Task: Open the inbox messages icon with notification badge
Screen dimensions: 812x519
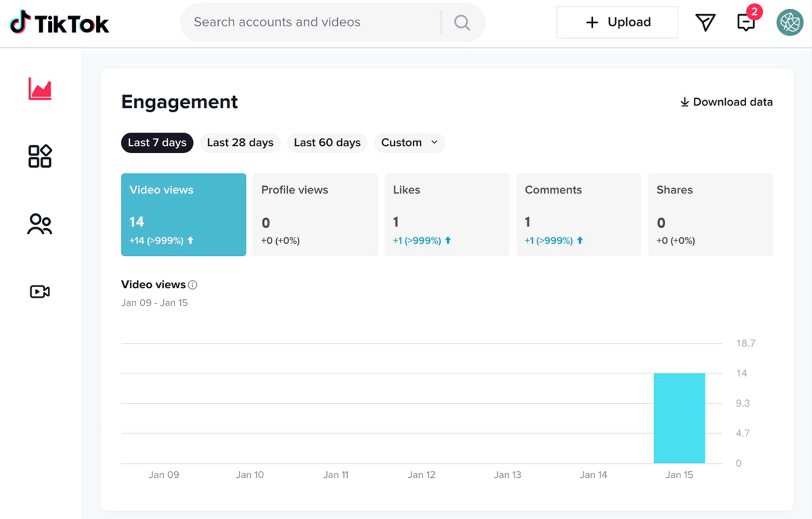Action: 746,23
